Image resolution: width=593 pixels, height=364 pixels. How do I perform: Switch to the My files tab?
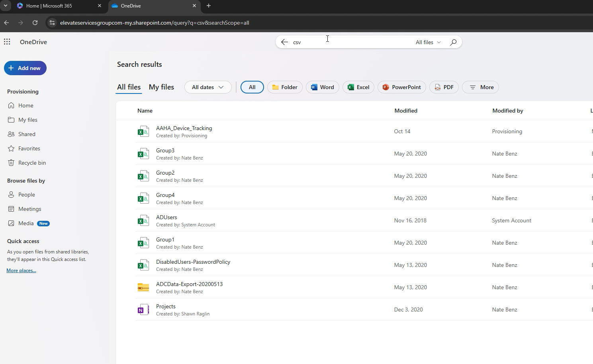click(161, 87)
